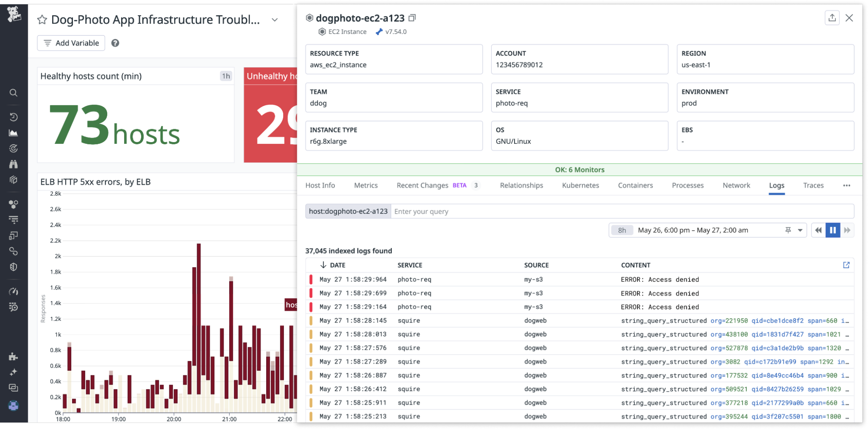The width and height of the screenshot is (868, 429).
Task: Expand the dashboard title dropdown chevron
Action: point(274,20)
